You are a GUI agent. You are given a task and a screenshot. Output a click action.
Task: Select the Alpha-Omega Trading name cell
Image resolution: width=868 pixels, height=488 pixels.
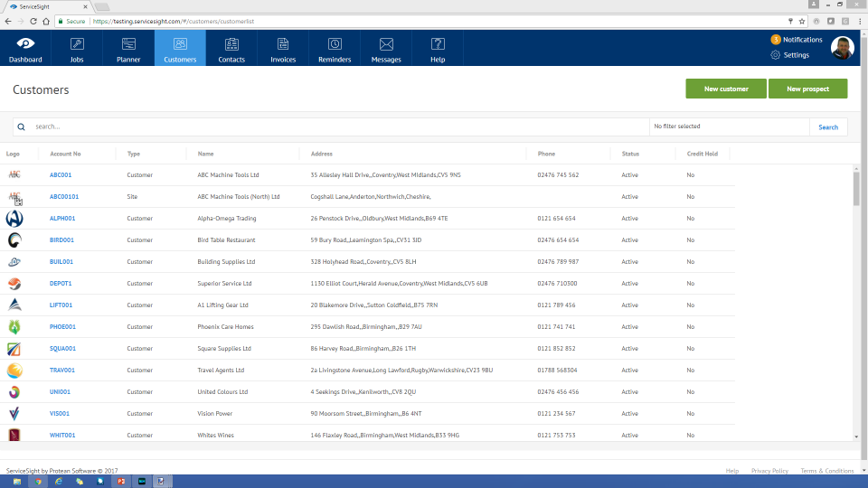(x=227, y=218)
